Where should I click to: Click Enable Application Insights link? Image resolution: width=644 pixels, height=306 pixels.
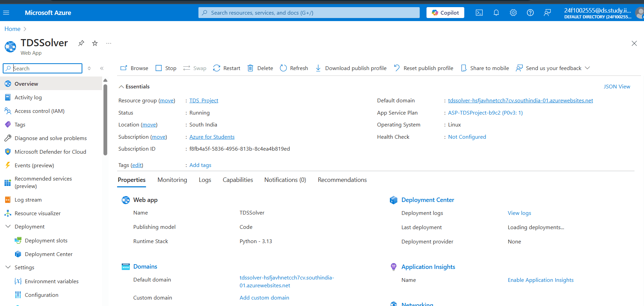(x=541, y=280)
